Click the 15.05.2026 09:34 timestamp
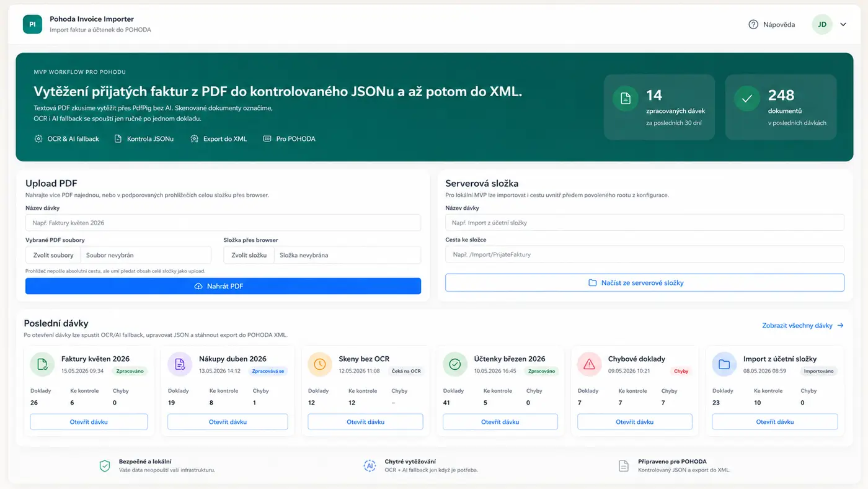This screenshot has height=489, width=868. 82,371
